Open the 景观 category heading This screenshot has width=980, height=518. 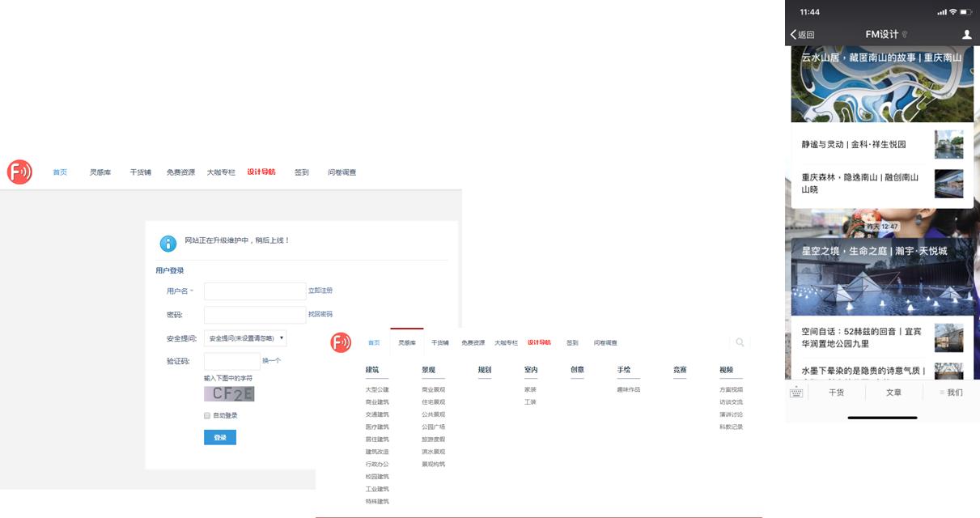(x=428, y=370)
